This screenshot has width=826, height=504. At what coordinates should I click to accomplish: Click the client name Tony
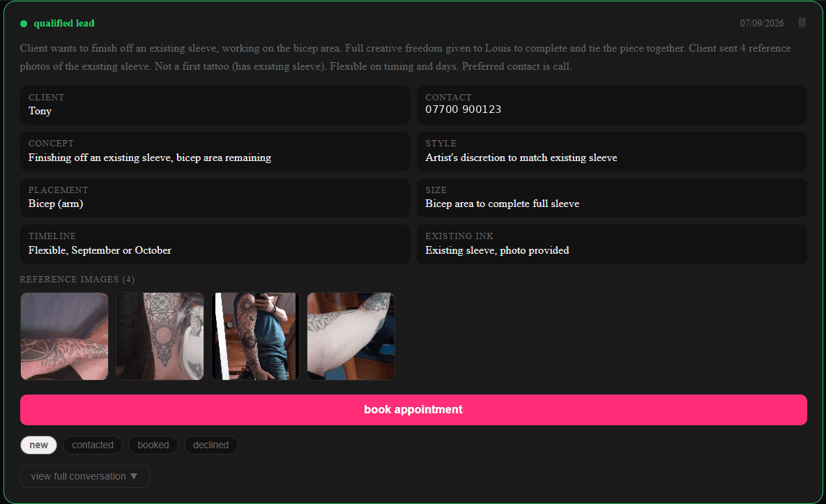(x=40, y=111)
